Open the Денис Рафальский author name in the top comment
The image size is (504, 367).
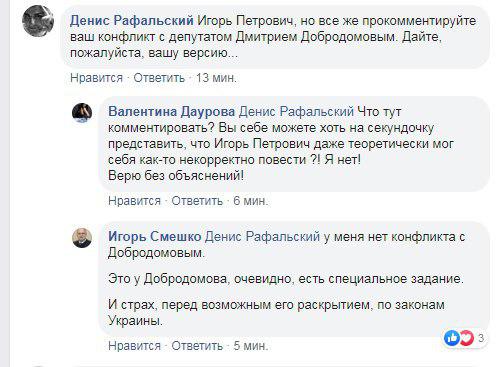[132, 21]
